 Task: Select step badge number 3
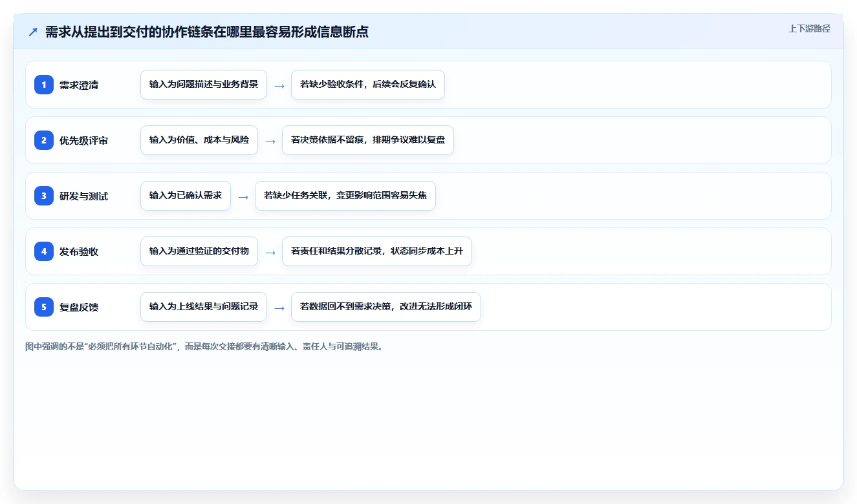tap(44, 196)
